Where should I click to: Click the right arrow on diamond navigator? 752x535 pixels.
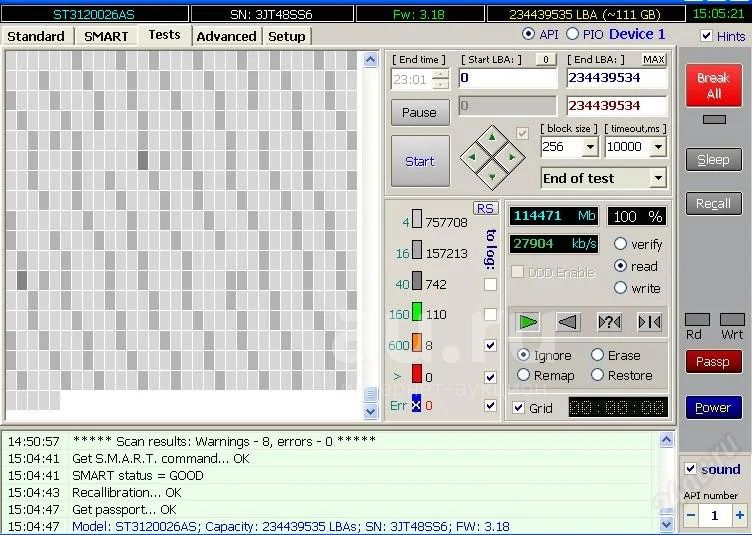coord(512,157)
